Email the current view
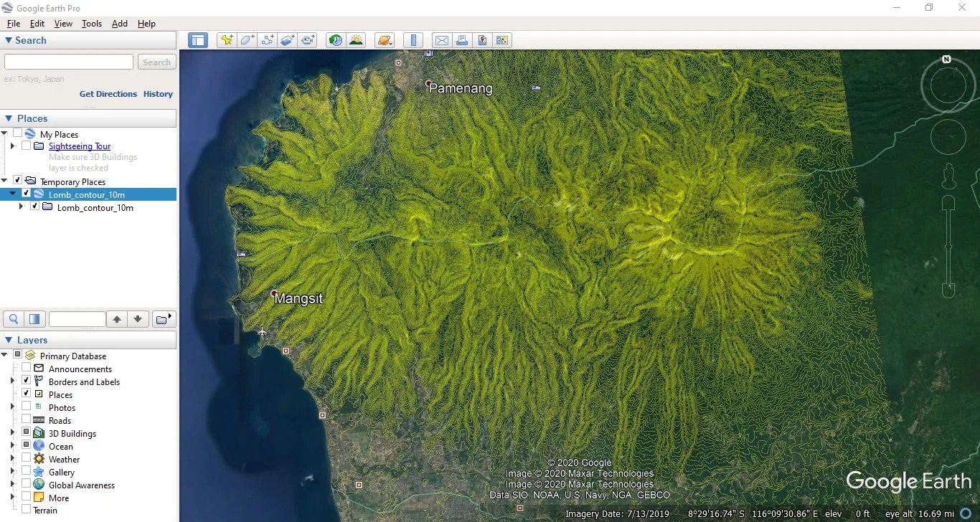This screenshot has width=980, height=522. click(x=441, y=39)
